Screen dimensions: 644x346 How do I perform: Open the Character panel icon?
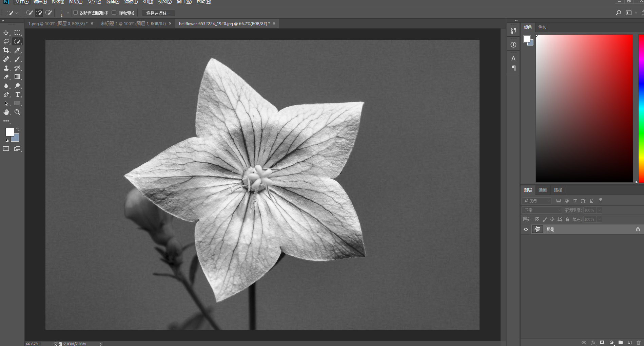513,58
